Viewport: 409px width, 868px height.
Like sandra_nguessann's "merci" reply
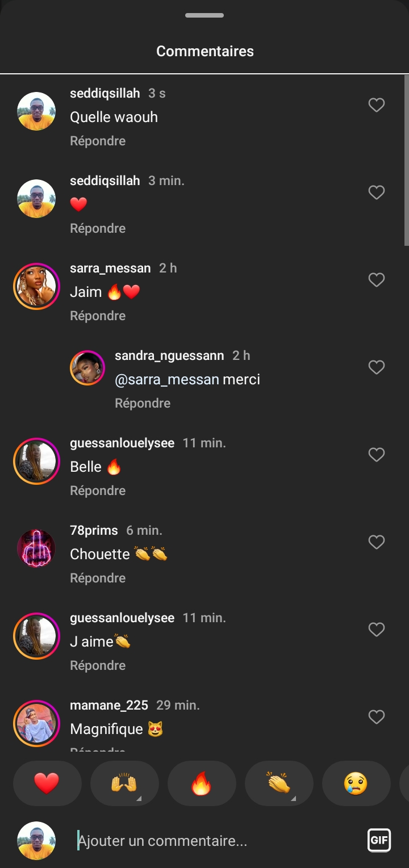[377, 367]
